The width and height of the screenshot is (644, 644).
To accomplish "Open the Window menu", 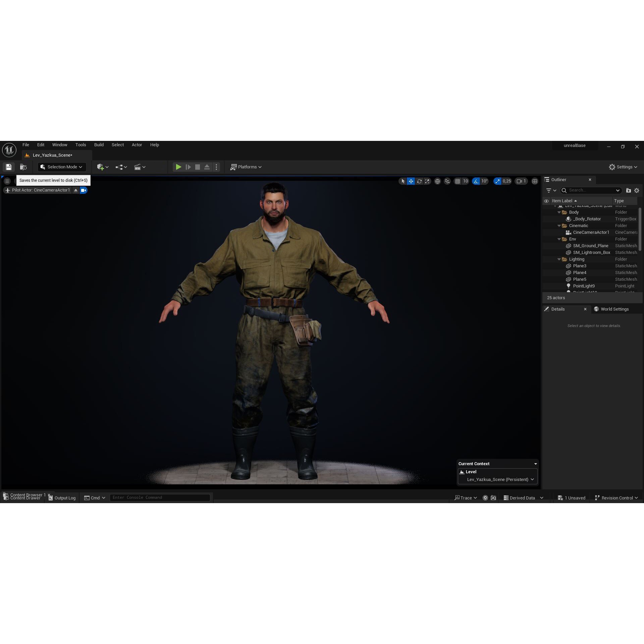I will [60, 145].
